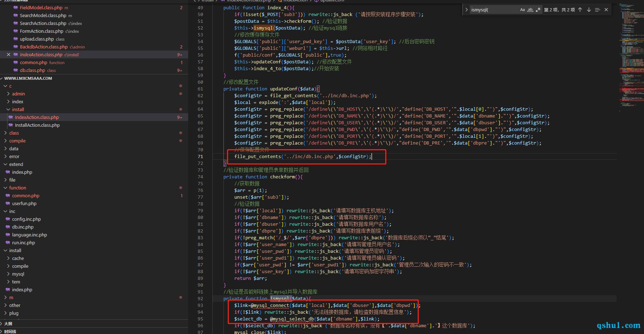Click PHP icon beside userfun.php
644x334 pixels.
pyautogui.click(x=8, y=203)
